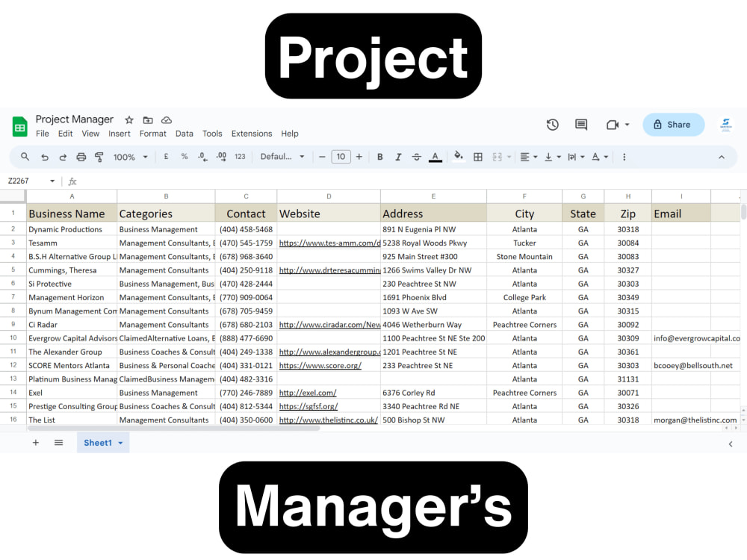Open the Format menu
The image size is (747, 560).
coord(153,134)
